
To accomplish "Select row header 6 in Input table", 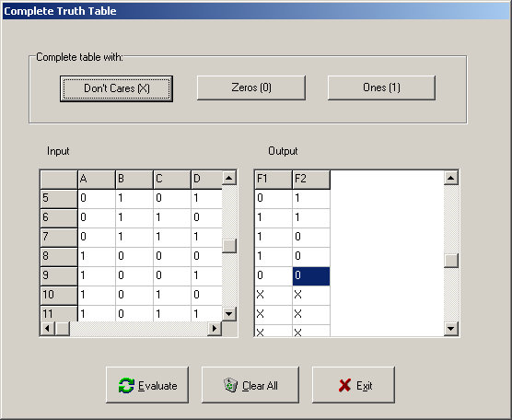I will coord(59,218).
